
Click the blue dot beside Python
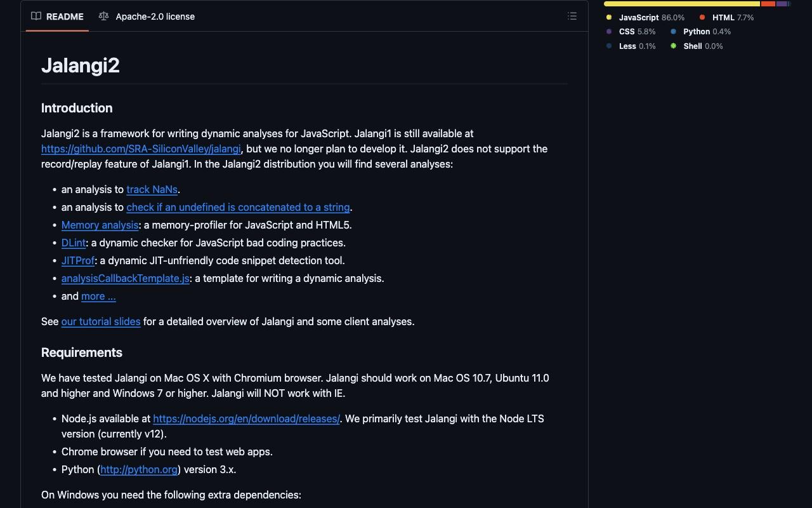point(673,32)
